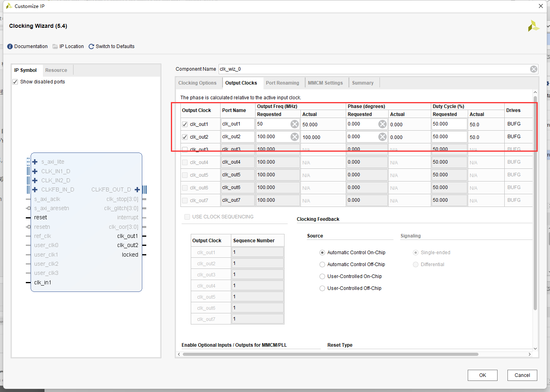Image resolution: width=550 pixels, height=392 pixels.
Task: Select Automatic Control Off-Chip radio button
Action: [322, 265]
